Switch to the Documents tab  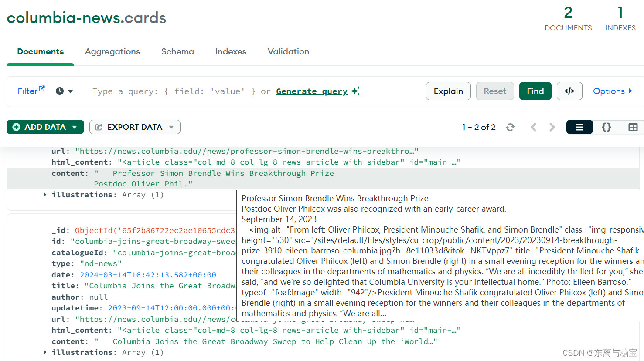click(41, 52)
